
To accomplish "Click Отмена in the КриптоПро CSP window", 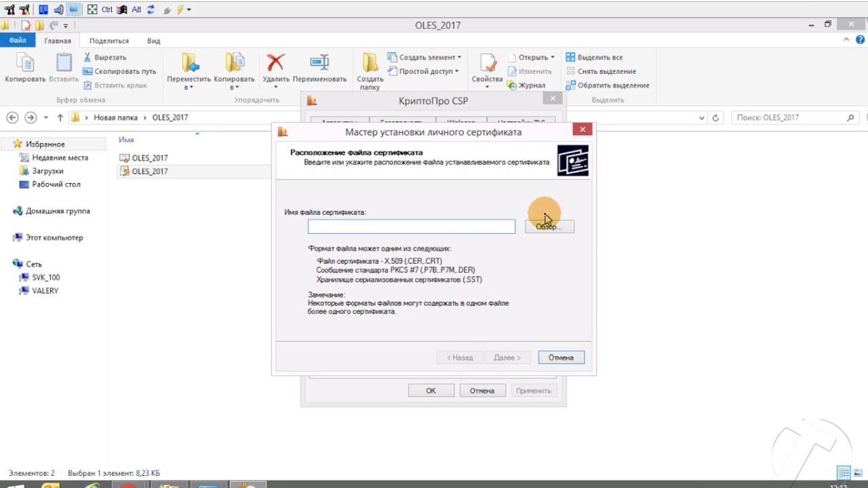I will [482, 390].
